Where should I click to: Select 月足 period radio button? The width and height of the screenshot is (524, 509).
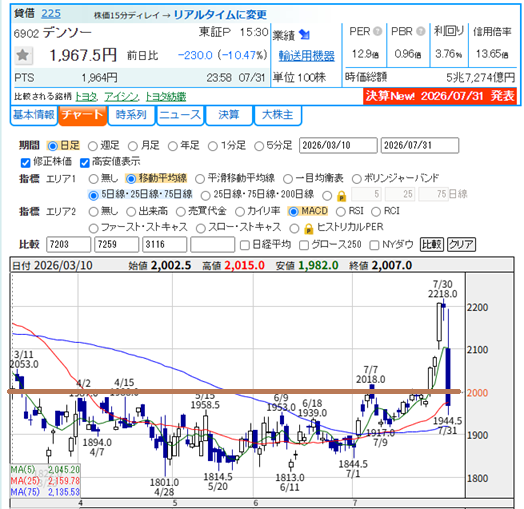pyautogui.click(x=133, y=146)
